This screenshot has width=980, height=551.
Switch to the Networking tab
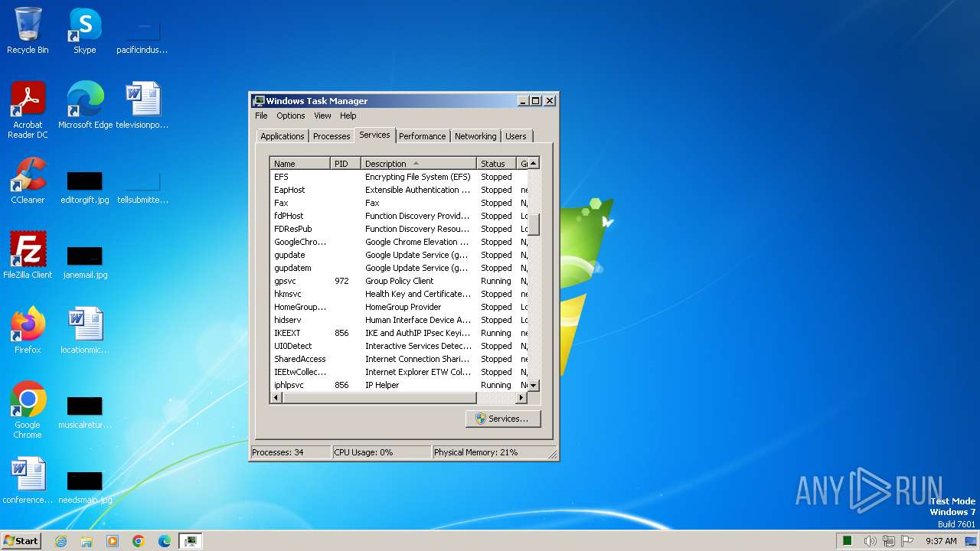tap(475, 136)
